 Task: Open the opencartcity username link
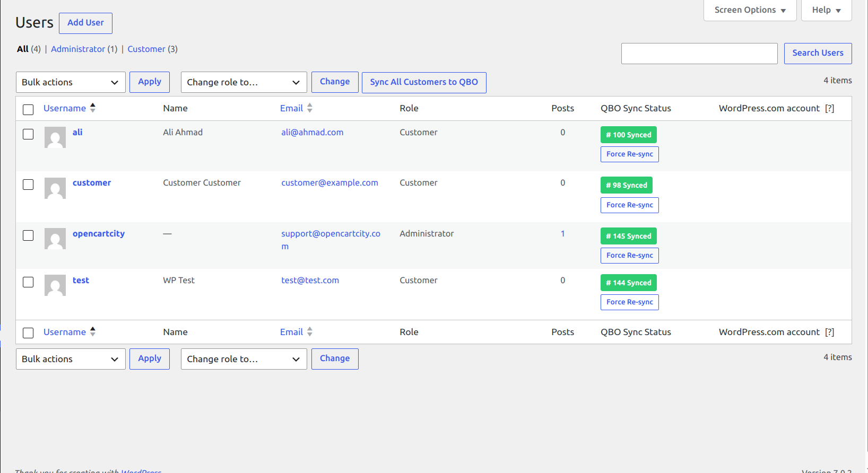[x=99, y=233]
